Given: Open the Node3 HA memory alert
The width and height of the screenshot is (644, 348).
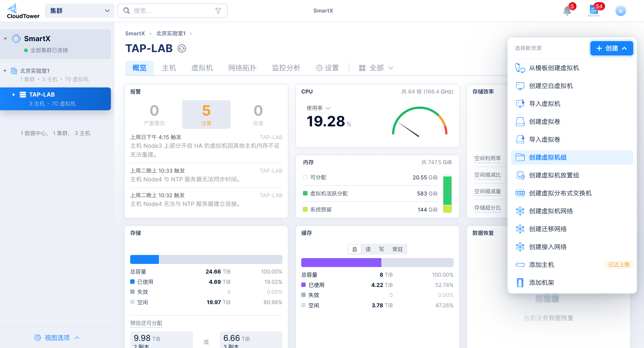Looking at the screenshot, I should tap(206, 146).
